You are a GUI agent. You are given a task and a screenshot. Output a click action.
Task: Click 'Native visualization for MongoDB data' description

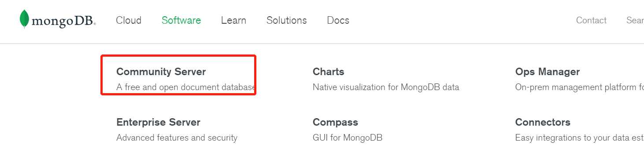(386, 87)
